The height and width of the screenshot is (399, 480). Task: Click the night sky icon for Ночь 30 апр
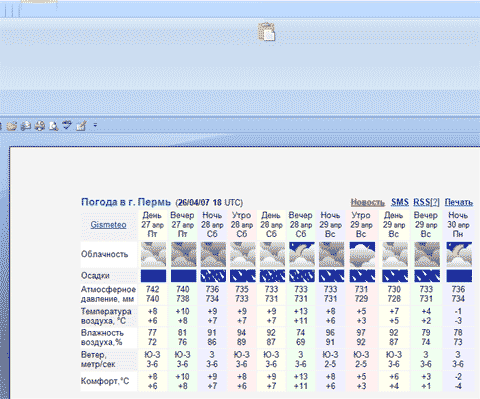tap(459, 254)
